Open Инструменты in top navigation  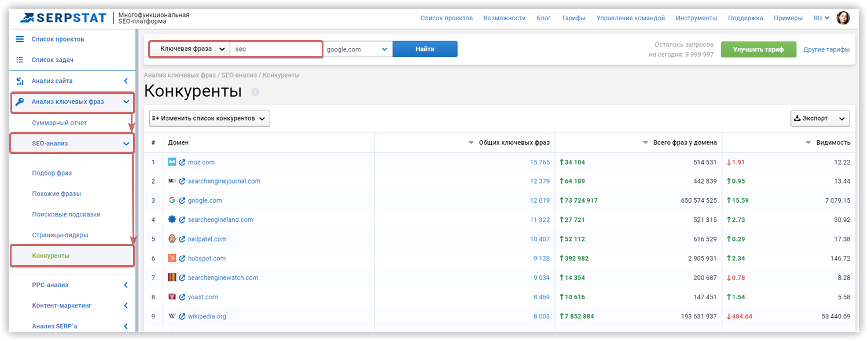point(697,18)
